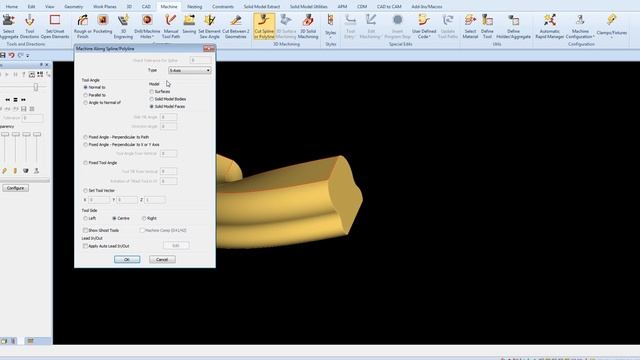Click the fast-forward button in simulation controls

[x=23, y=100]
